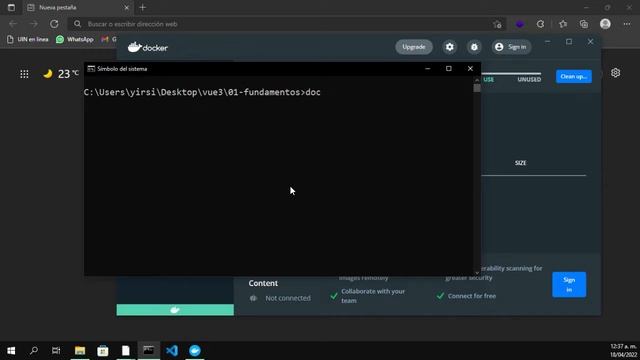Sort Docker images by SIZE column

coord(520,163)
